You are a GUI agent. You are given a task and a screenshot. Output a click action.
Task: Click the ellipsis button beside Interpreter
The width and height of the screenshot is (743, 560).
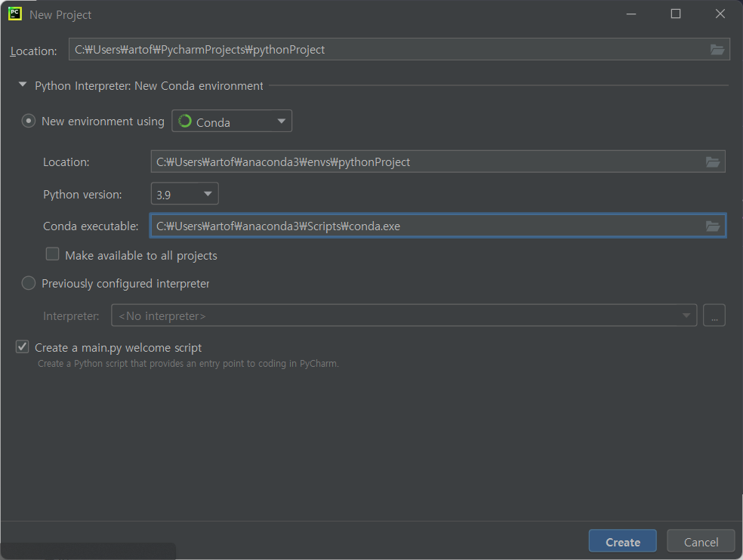(x=714, y=315)
